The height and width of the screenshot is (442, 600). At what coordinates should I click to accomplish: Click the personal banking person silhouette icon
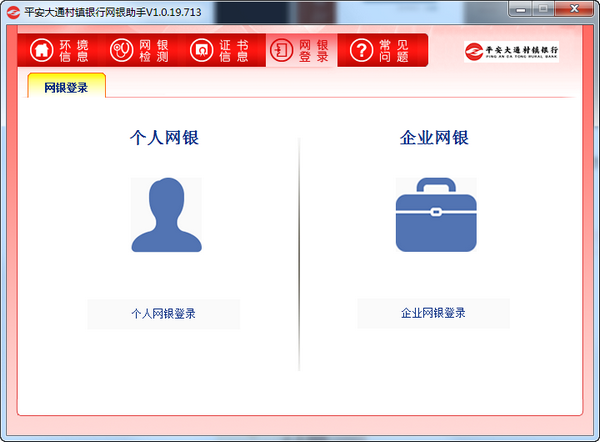coord(166,215)
